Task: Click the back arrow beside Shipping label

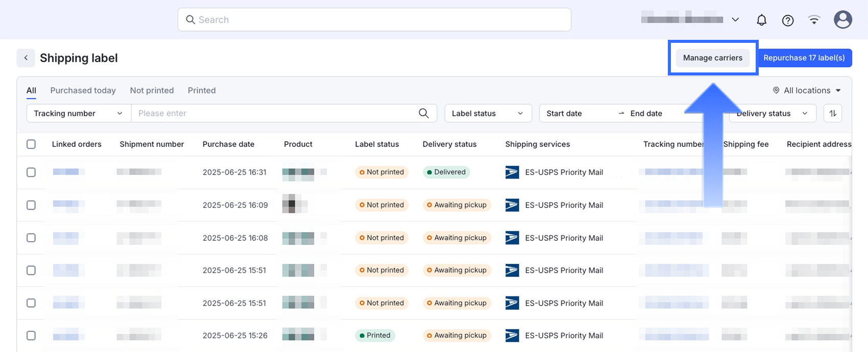Action: pos(26,58)
